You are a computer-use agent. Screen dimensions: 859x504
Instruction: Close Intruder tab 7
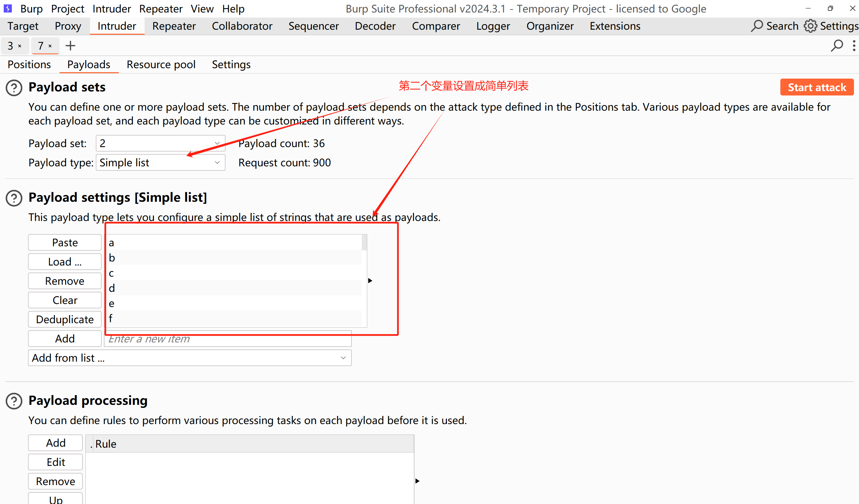tap(50, 46)
